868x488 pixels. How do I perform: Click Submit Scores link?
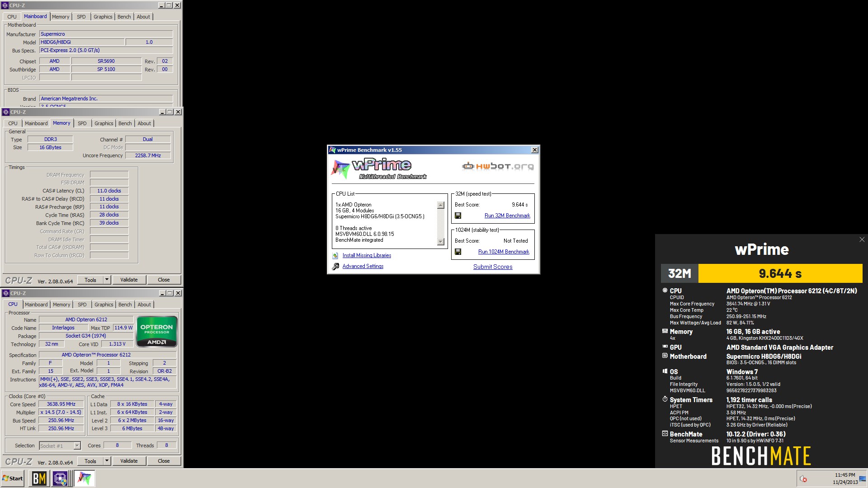[x=493, y=267]
